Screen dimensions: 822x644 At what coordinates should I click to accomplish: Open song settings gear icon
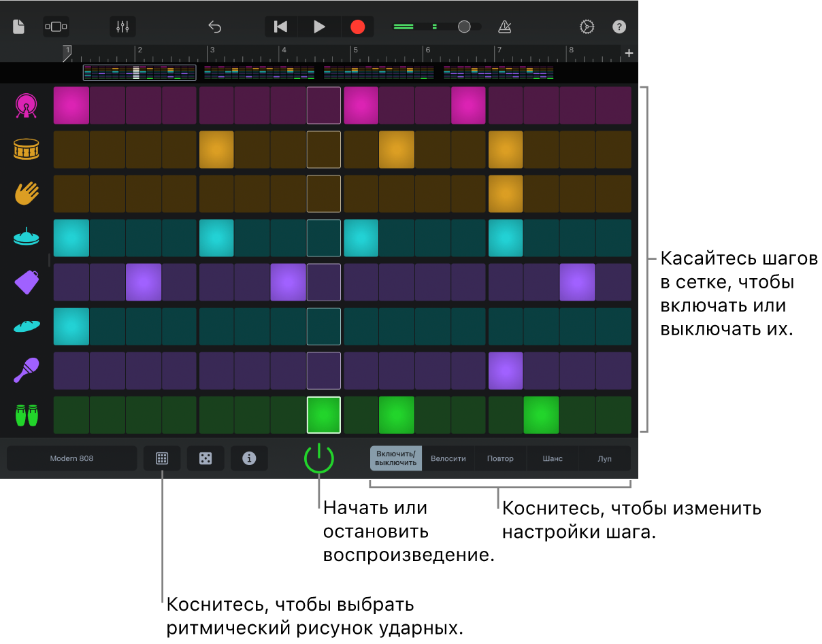[587, 27]
